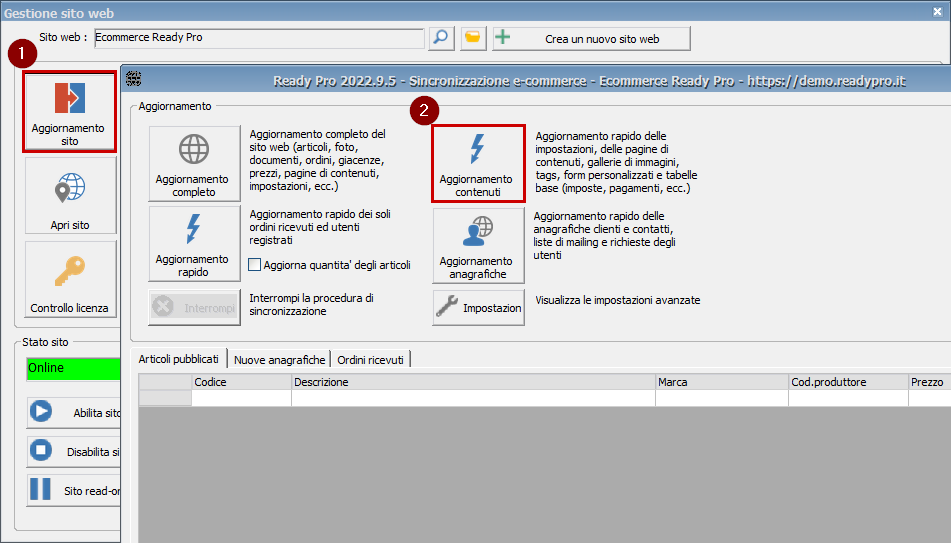Image resolution: width=951 pixels, height=543 pixels.
Task: Click the Prezzo column header
Action: (929, 382)
